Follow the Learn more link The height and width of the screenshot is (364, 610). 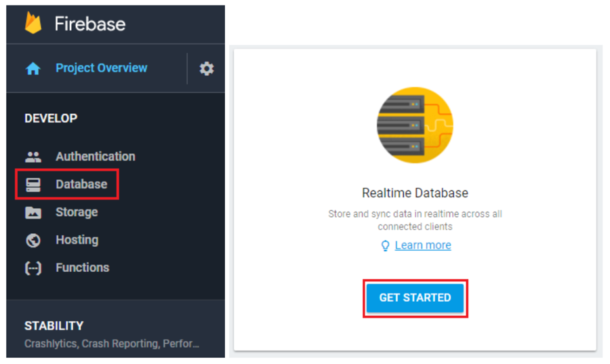(x=423, y=245)
